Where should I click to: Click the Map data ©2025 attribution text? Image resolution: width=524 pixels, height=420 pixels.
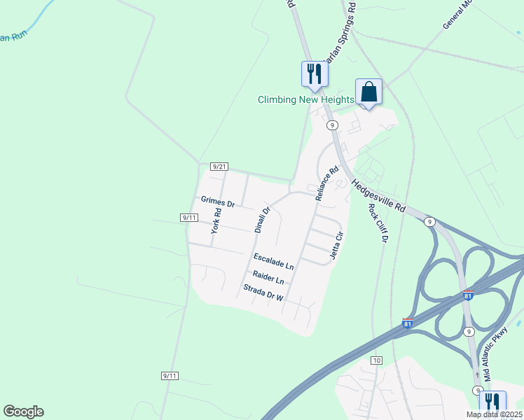click(495, 414)
